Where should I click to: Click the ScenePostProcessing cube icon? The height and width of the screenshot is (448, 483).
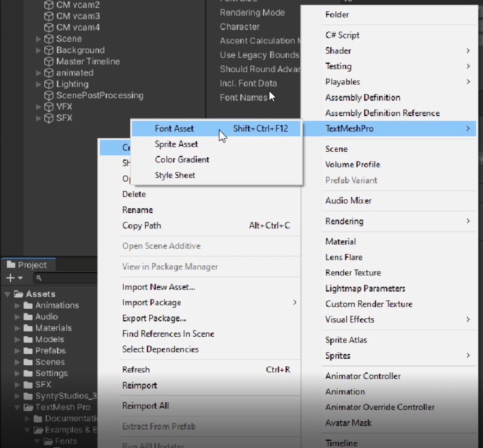point(49,96)
